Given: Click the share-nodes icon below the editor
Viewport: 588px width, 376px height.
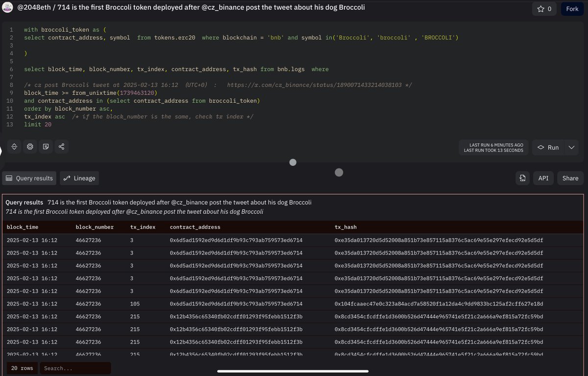Looking at the screenshot, I should [61, 147].
